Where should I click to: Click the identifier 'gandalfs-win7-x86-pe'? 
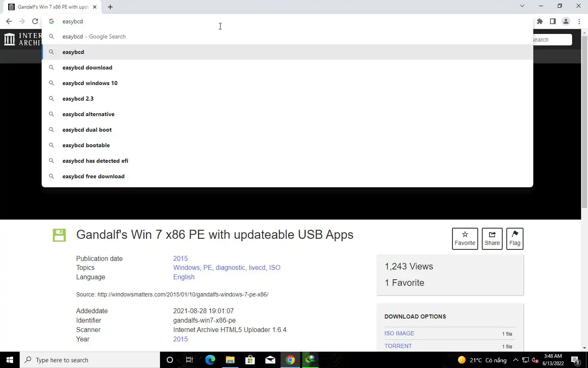(x=204, y=320)
